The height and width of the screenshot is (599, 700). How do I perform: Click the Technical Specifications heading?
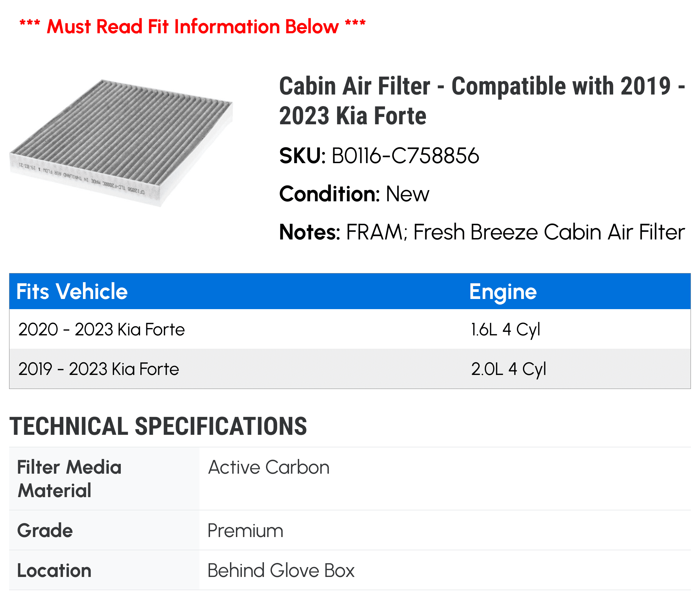158,426
